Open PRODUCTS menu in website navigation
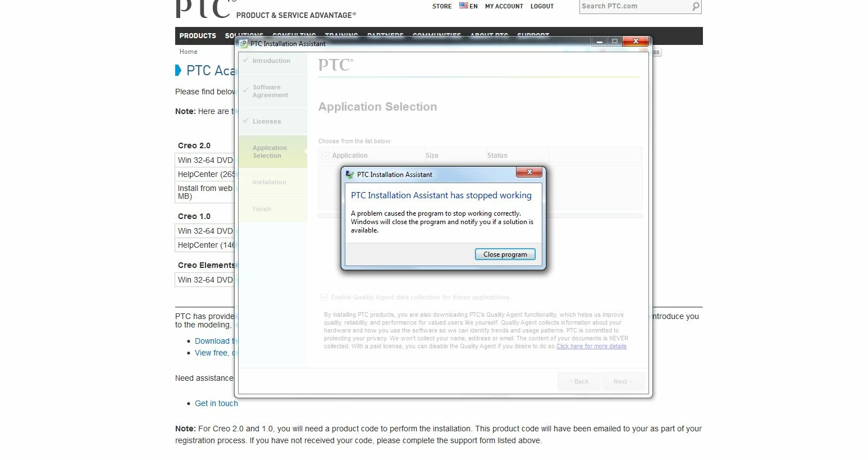This screenshot has height=460, width=868. click(x=198, y=35)
